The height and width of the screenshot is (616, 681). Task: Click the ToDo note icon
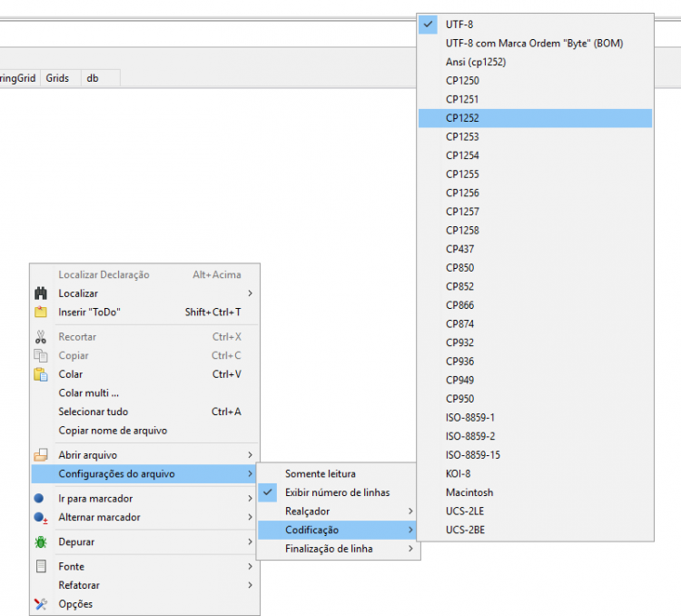(x=41, y=313)
